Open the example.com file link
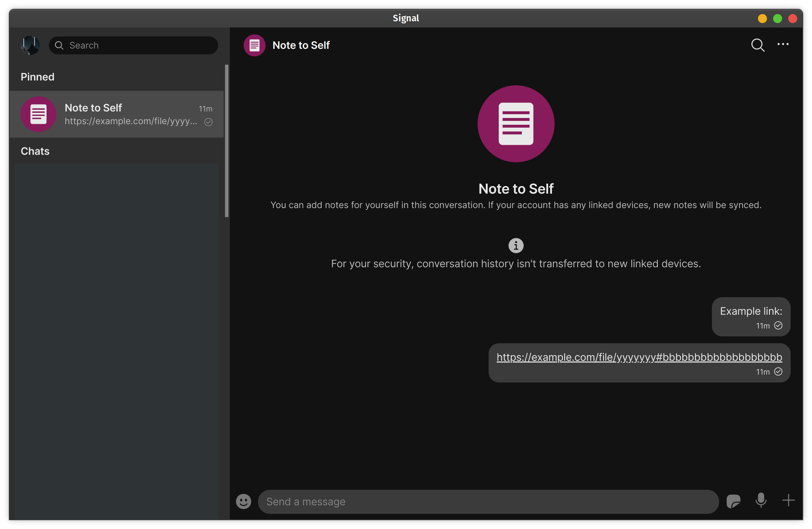This screenshot has height=529, width=812. 639,357
